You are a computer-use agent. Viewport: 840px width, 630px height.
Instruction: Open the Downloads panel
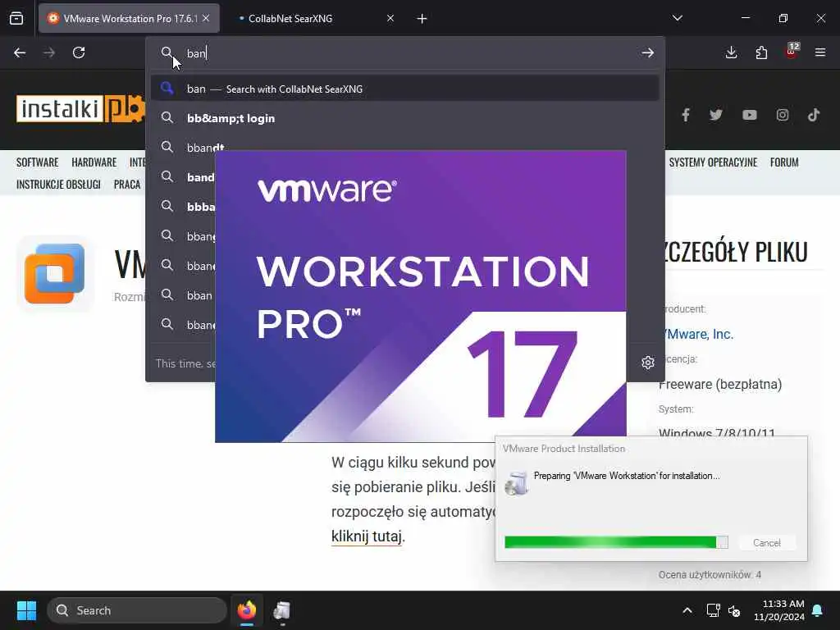click(731, 52)
